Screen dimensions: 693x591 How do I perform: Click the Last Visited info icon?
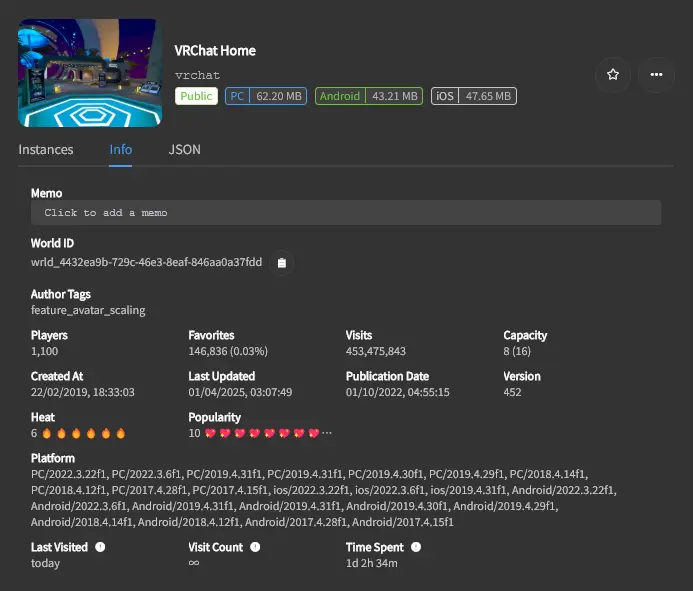[100, 547]
